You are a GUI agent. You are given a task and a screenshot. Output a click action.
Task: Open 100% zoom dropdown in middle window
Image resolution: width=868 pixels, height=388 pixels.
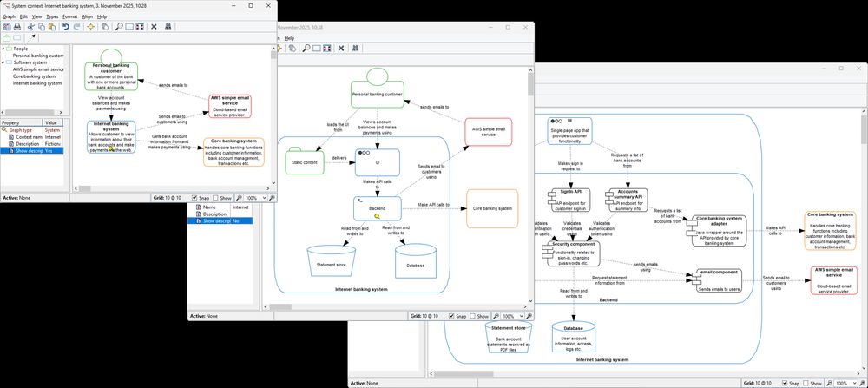521,316
